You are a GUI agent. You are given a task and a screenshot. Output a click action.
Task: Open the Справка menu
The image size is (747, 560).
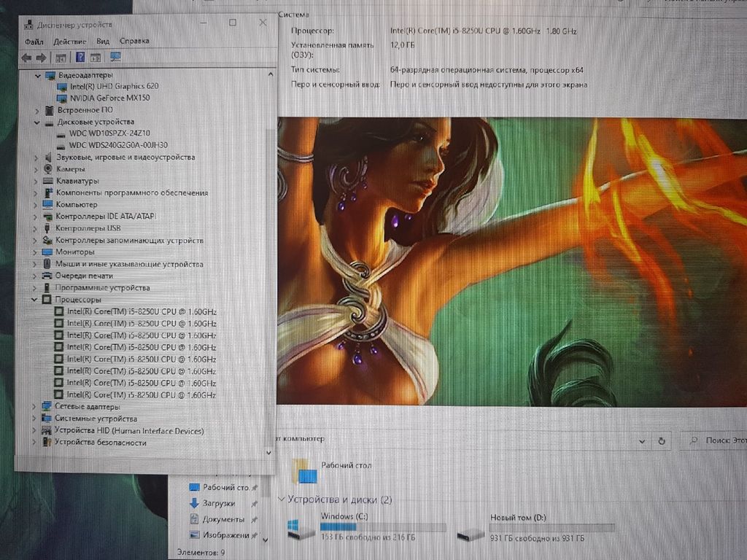coord(134,41)
